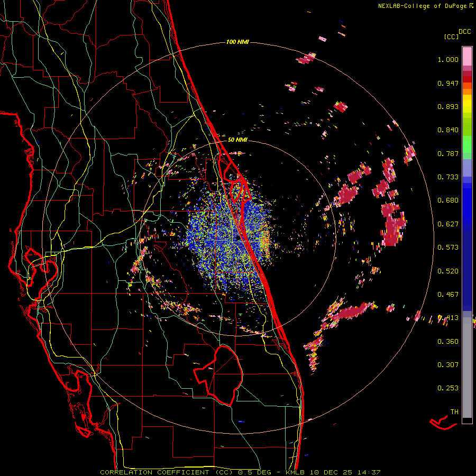Click the 0.787 value on the scale

pyautogui.click(x=448, y=153)
